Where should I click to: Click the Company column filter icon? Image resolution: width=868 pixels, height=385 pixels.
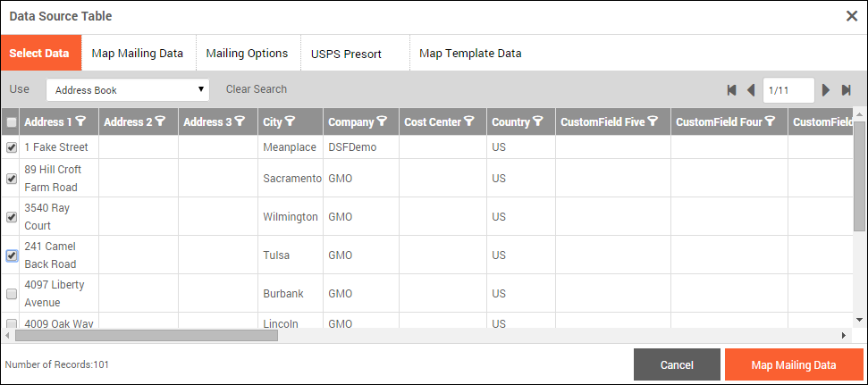(x=382, y=121)
